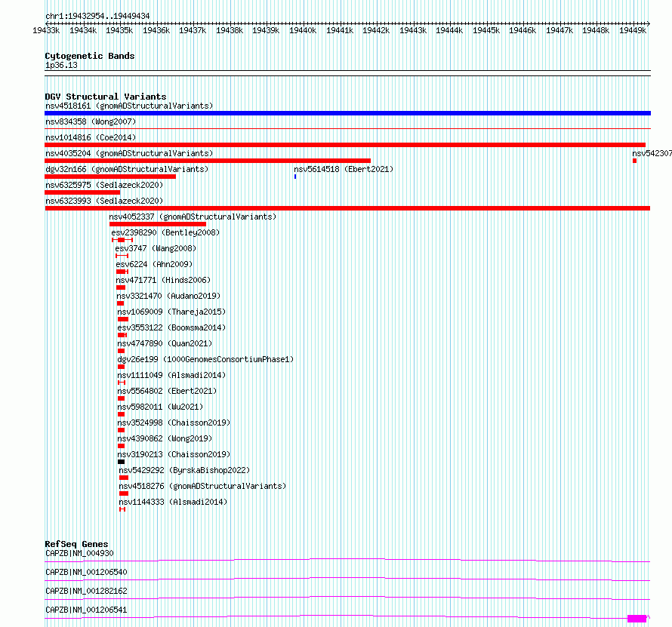The height and width of the screenshot is (627, 672).
Task: Click the DGV Structural Variants track title
Action: click(x=106, y=97)
